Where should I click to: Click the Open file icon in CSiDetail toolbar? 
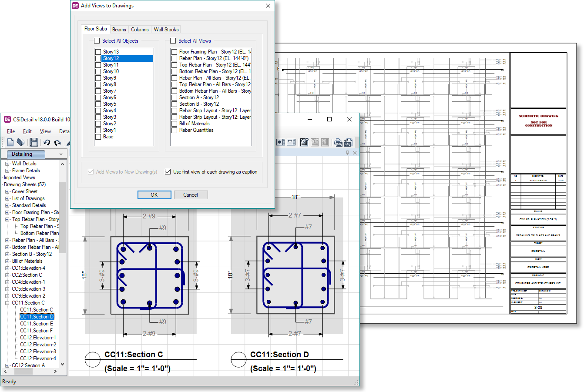(x=21, y=142)
